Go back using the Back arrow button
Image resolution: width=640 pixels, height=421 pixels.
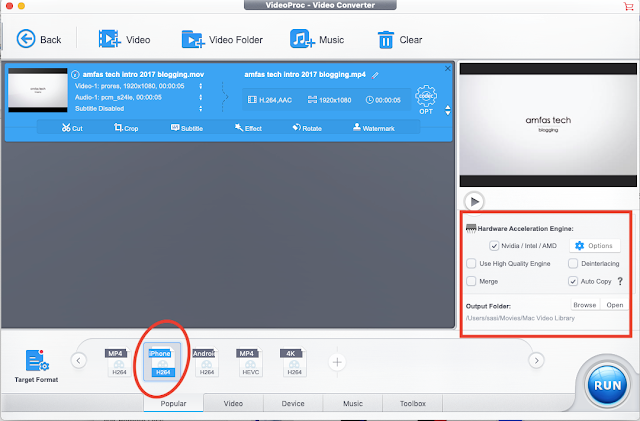point(38,40)
